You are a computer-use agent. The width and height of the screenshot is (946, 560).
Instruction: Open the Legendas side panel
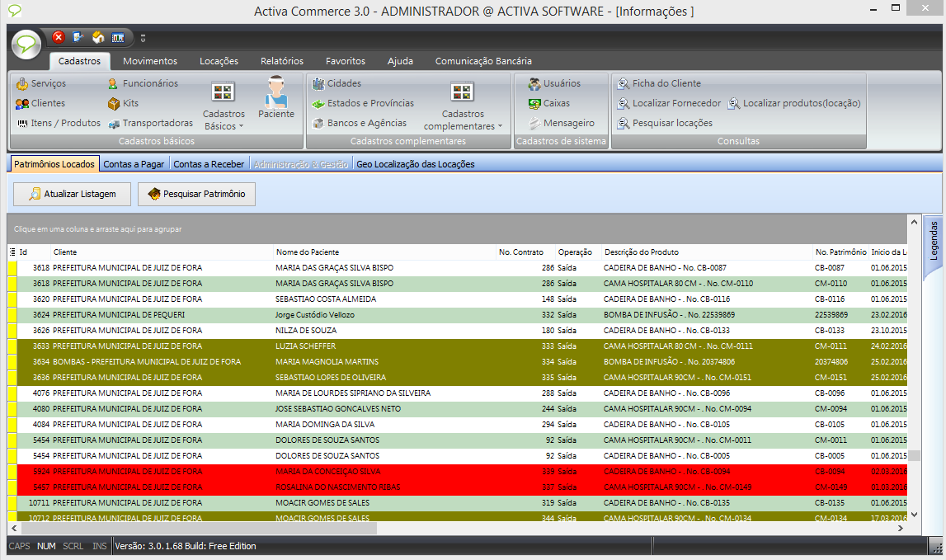934,240
